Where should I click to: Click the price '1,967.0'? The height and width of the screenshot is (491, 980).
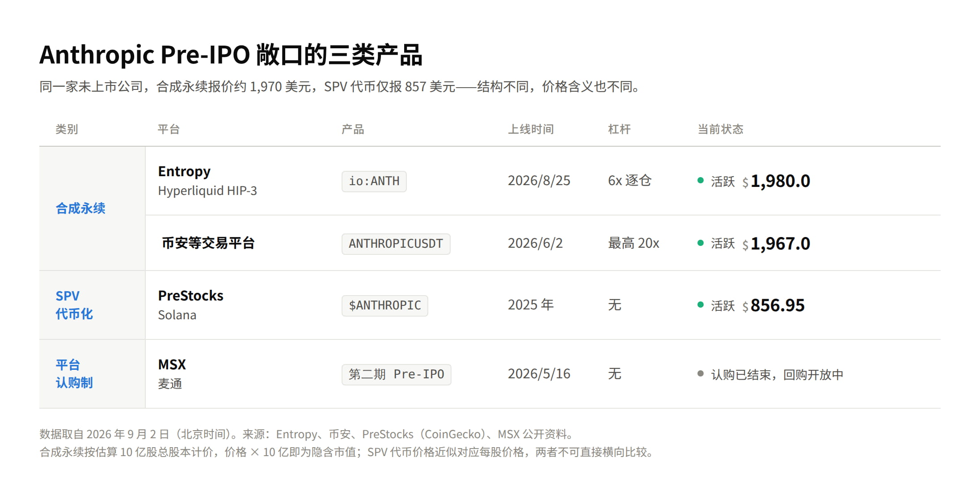pos(780,244)
